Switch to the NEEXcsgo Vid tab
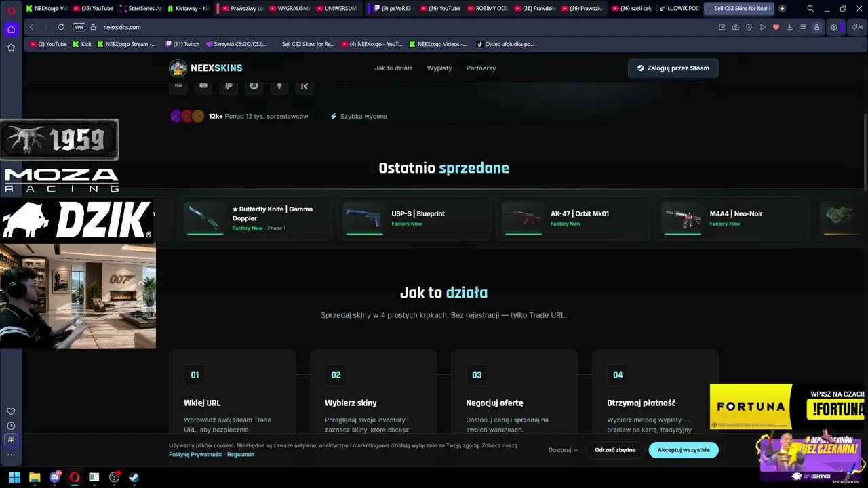The image size is (868, 488). pyautogui.click(x=47, y=9)
